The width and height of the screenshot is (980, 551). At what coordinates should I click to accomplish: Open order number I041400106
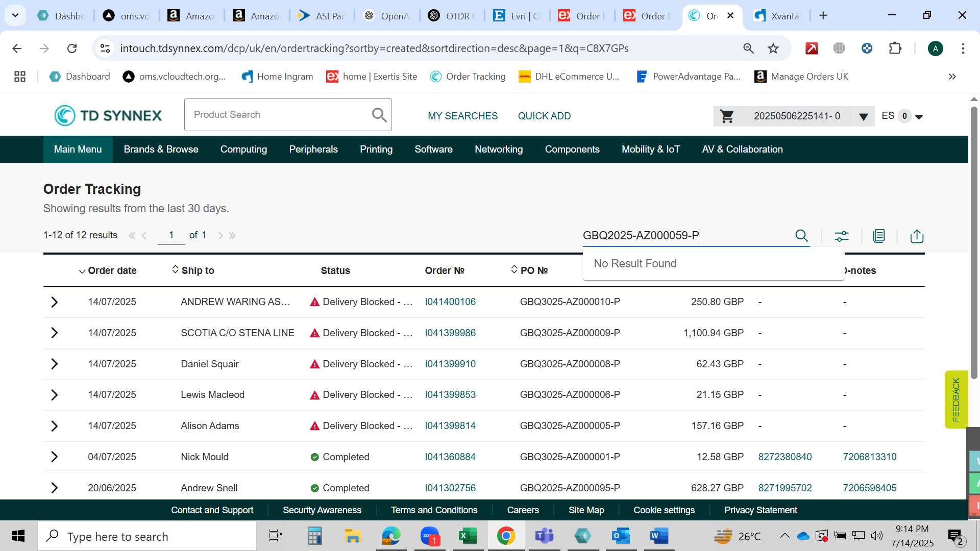pos(450,302)
